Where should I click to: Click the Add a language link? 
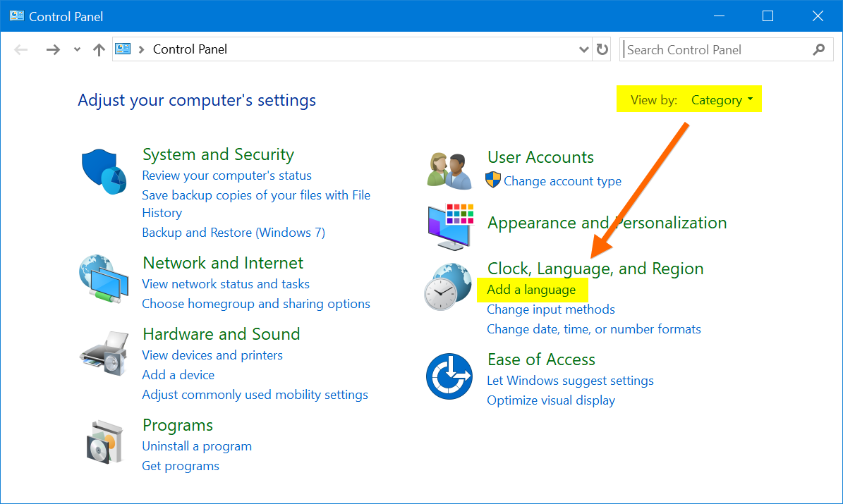coord(531,290)
